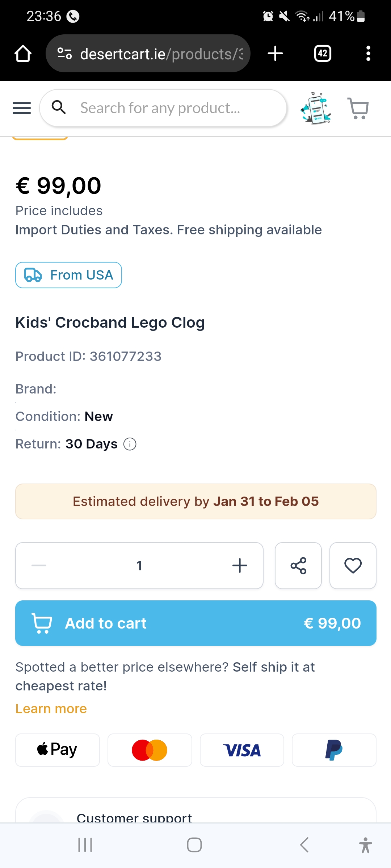Open the mobile app promo icon
The height and width of the screenshot is (868, 391).
316,108
